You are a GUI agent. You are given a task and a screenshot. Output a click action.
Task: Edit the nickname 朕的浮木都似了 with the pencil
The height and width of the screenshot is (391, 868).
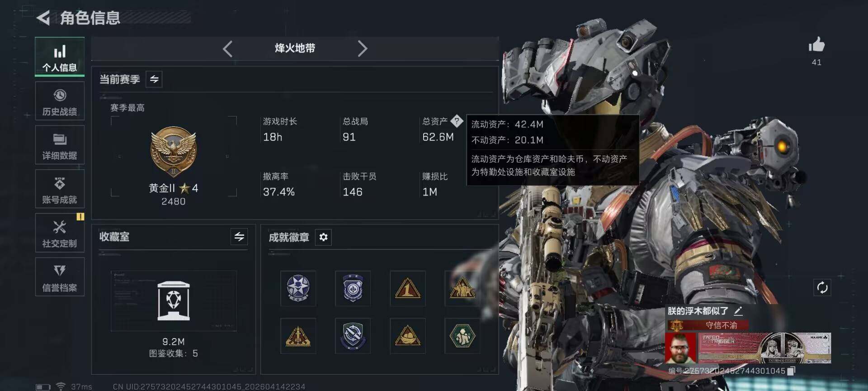coord(738,311)
